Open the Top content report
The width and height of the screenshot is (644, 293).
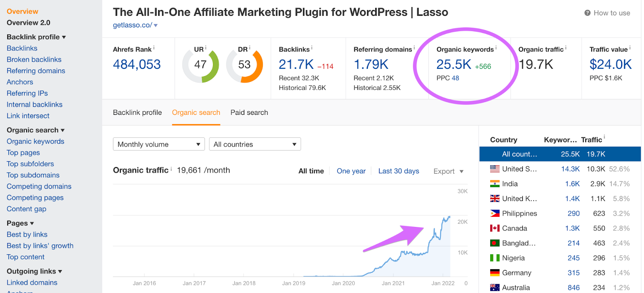[26, 257]
